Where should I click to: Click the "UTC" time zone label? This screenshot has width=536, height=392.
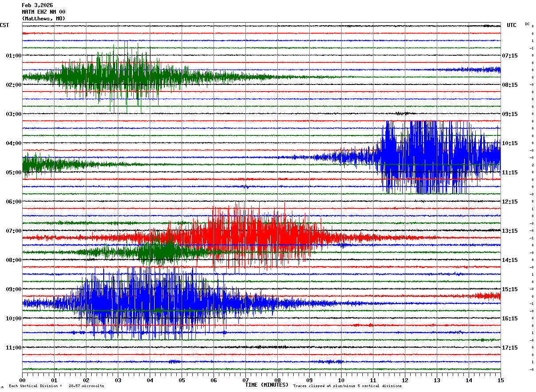[512, 25]
